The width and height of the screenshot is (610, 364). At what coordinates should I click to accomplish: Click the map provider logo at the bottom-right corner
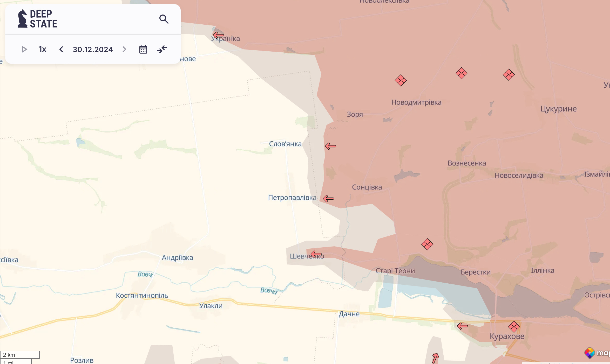click(597, 353)
